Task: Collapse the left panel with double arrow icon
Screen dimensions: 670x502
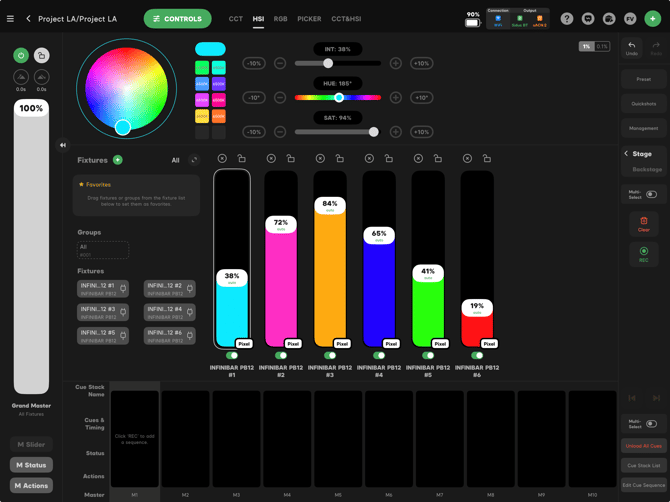Action: 63,145
